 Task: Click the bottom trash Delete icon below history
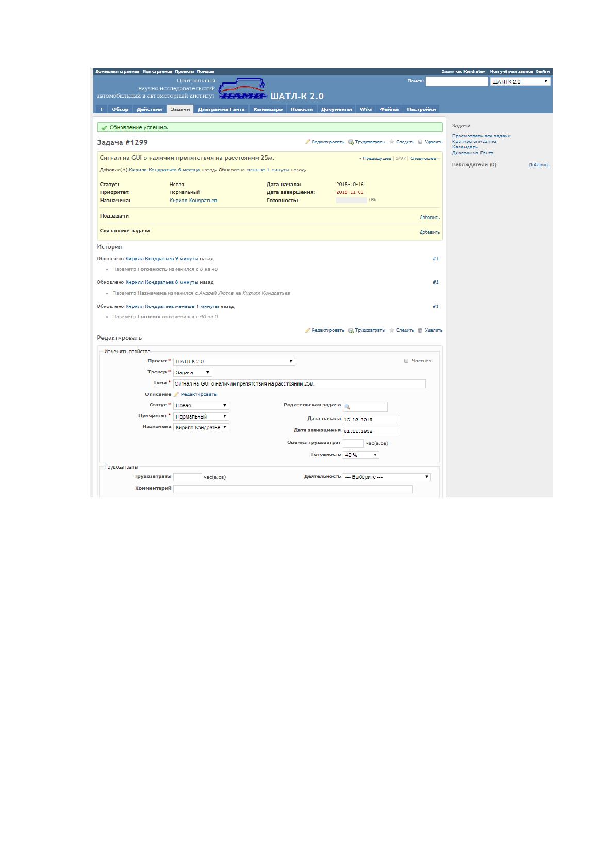(420, 330)
